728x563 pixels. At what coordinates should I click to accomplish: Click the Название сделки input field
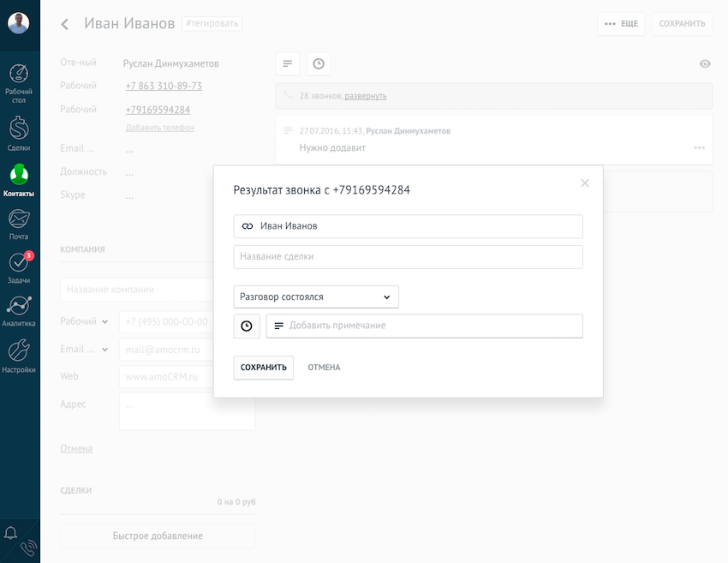tap(408, 256)
